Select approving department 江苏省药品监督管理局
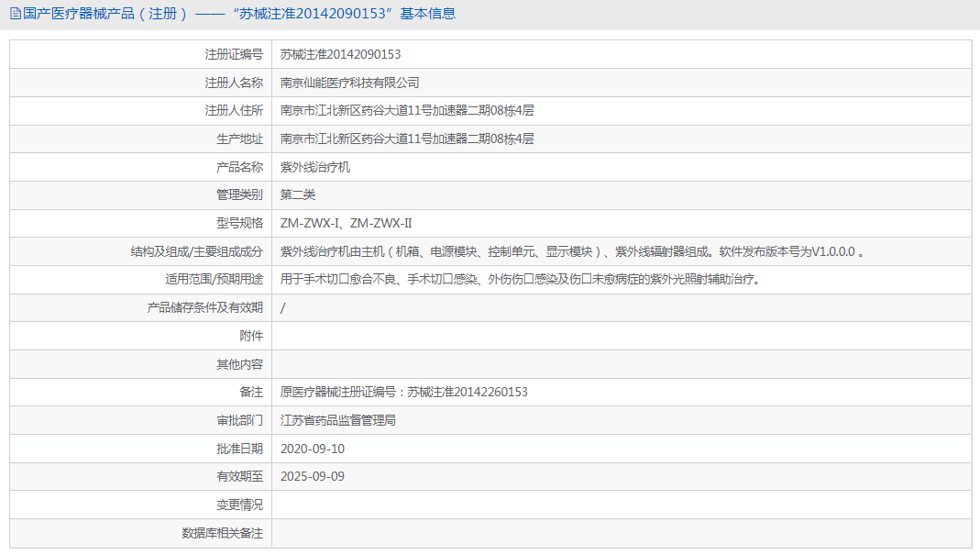Viewport: 980px width, 555px height. pos(338,420)
